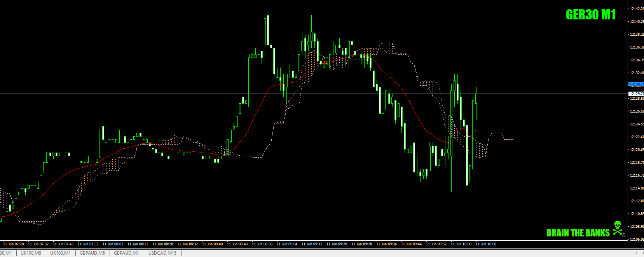Click the 11 Jun 09:36 time label

[x=387, y=244]
